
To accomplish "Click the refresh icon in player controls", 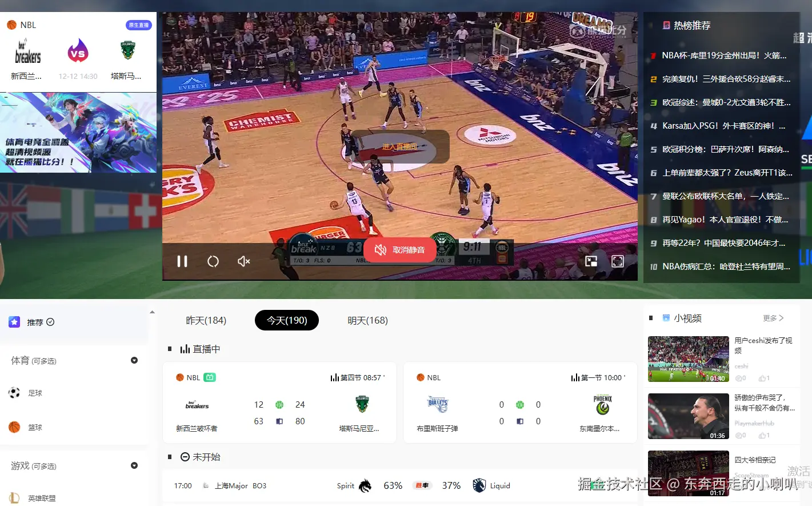I will 213,261.
